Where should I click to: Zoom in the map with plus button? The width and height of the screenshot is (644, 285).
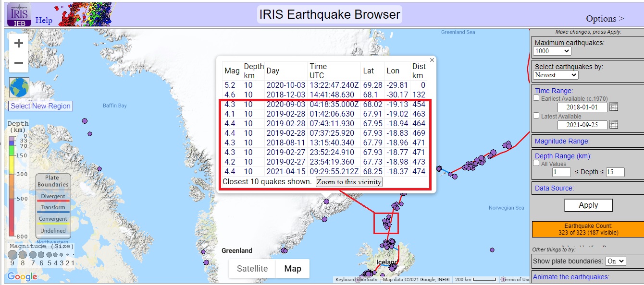point(19,44)
